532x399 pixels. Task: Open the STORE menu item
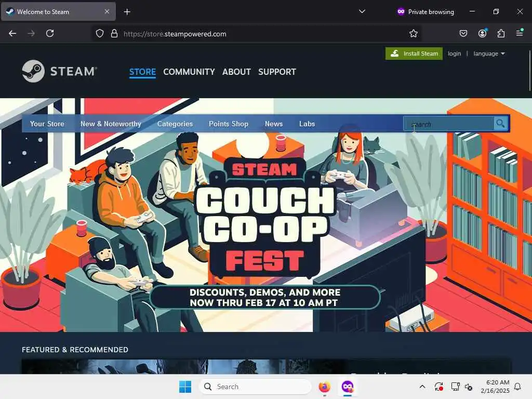point(142,72)
